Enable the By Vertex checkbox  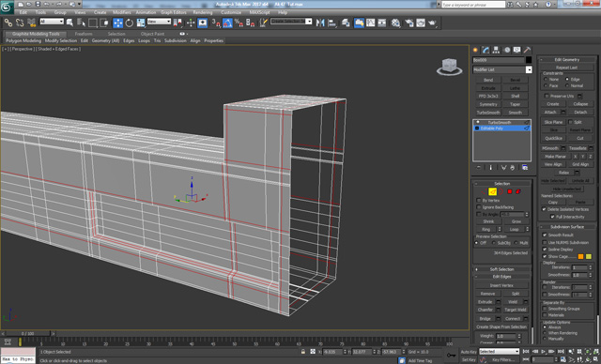click(x=479, y=200)
